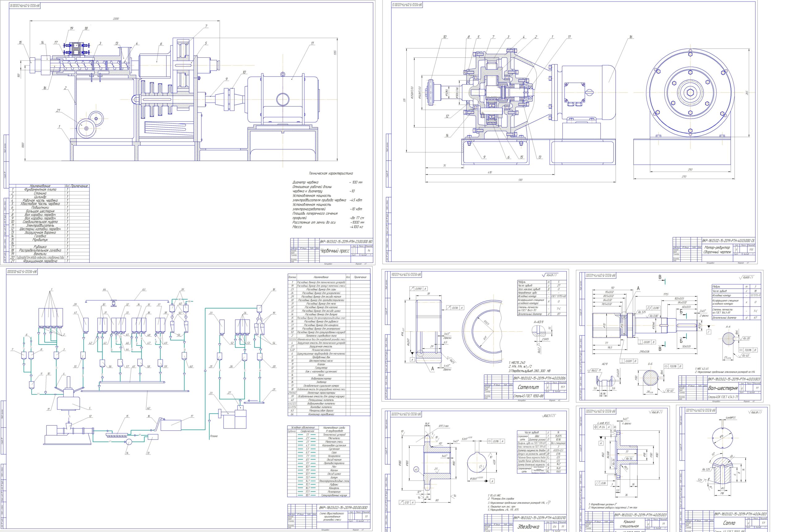Select the "Канифоль" legend entry
Screen dimensions: 791x532
coord(334,488)
